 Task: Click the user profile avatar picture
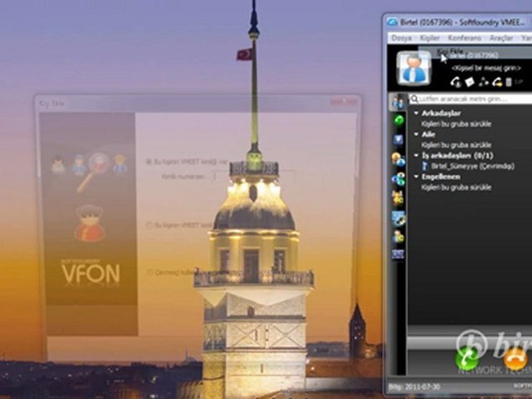(414, 68)
